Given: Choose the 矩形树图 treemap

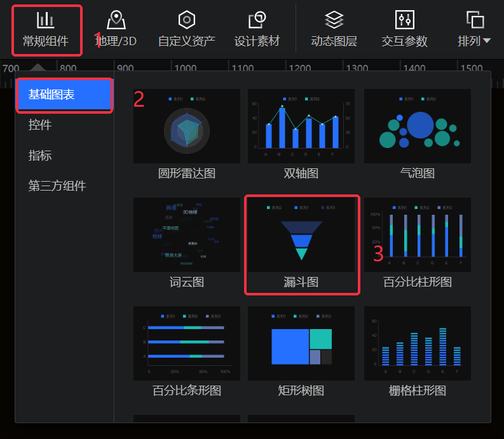Looking at the screenshot, I should tap(301, 344).
